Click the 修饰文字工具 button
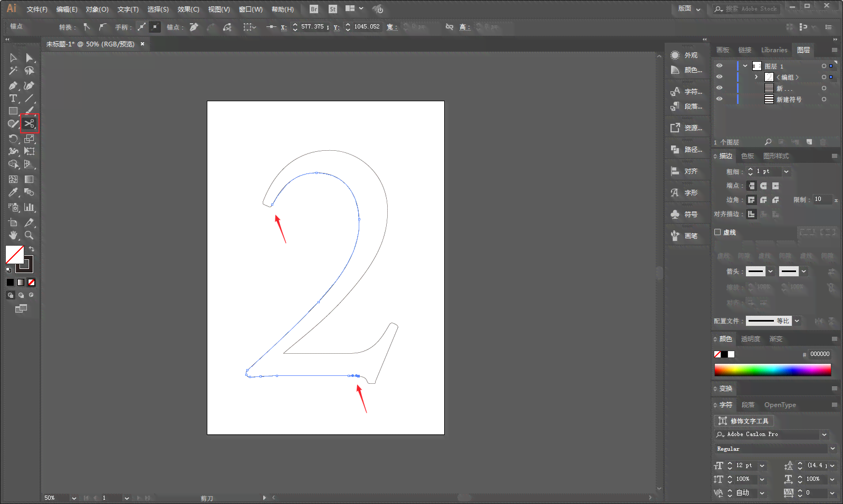The image size is (843, 504). (744, 421)
